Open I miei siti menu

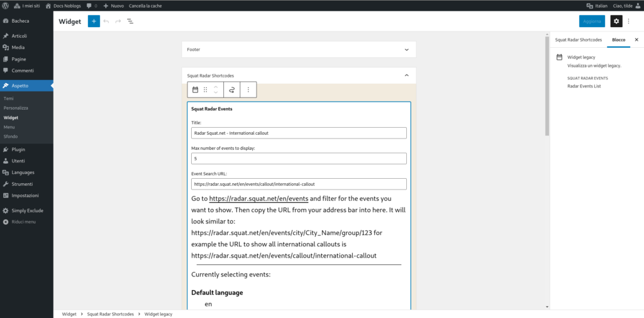tap(26, 6)
